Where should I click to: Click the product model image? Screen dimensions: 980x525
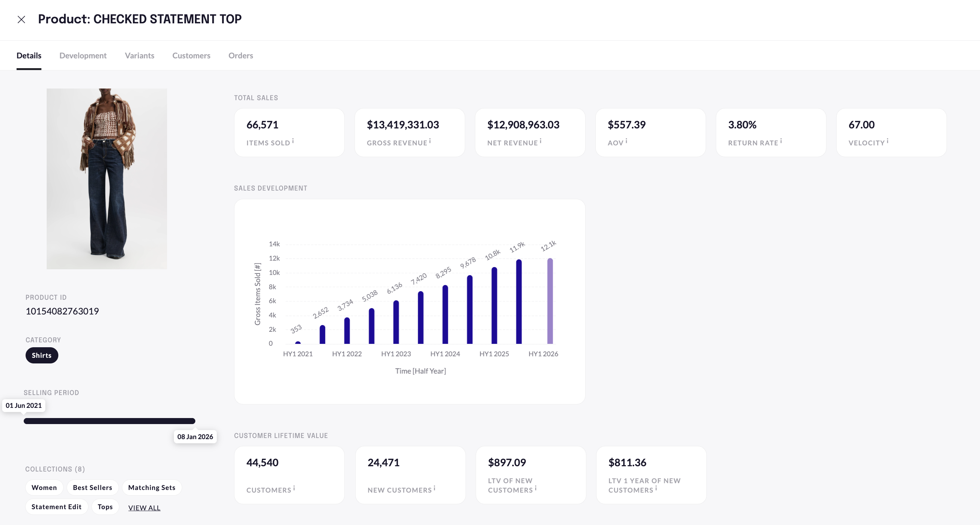tap(107, 179)
